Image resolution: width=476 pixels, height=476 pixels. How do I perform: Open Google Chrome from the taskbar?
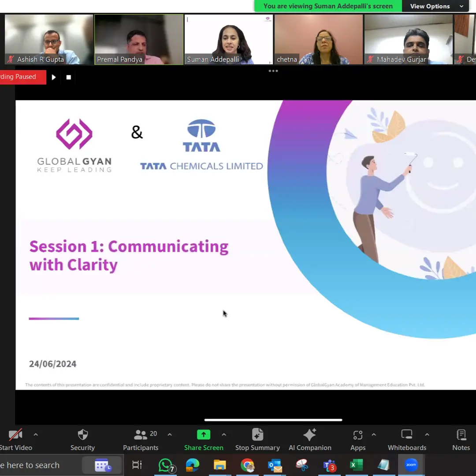point(247,465)
